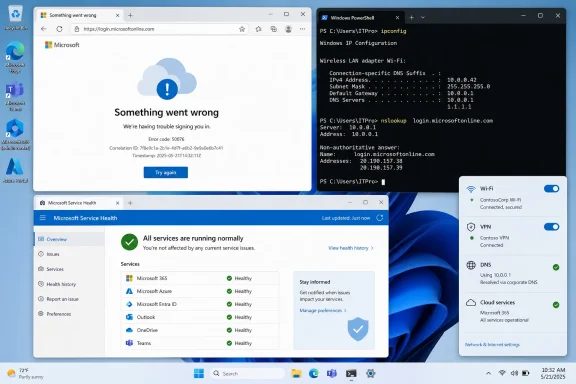This screenshot has height=384, width=576.
Task: Click the OneDrive service row
Action: 200,330
